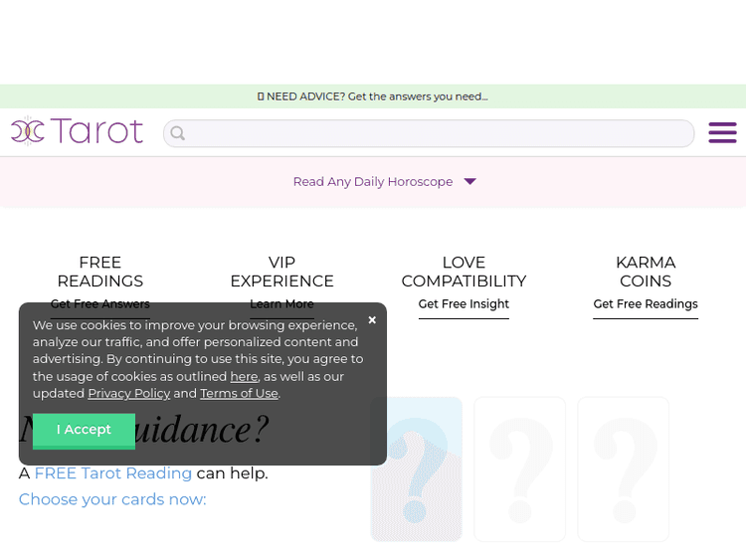Pick the first highlighted question-mark card
Screen dimensions: 746x560
click(417, 469)
